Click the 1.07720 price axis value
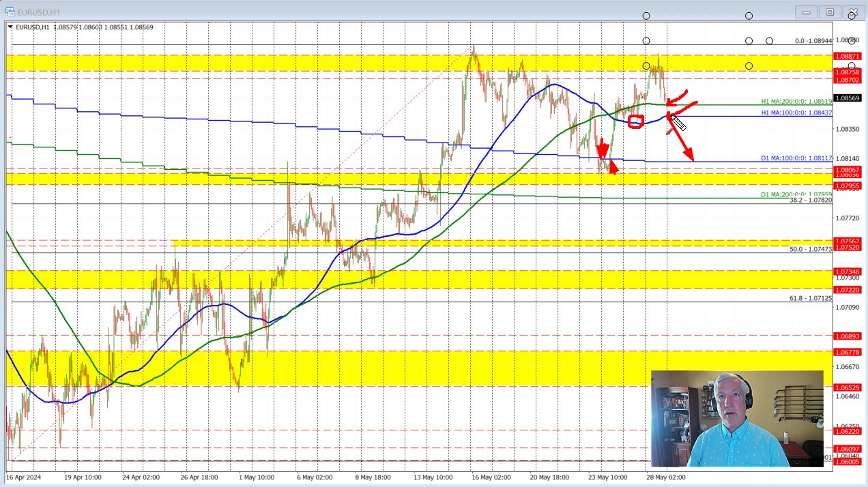Viewport: 868px width, 487px height. click(x=847, y=218)
